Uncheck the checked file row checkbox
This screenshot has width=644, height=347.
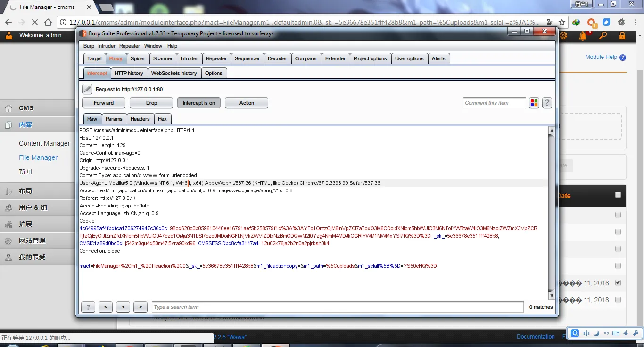618,283
